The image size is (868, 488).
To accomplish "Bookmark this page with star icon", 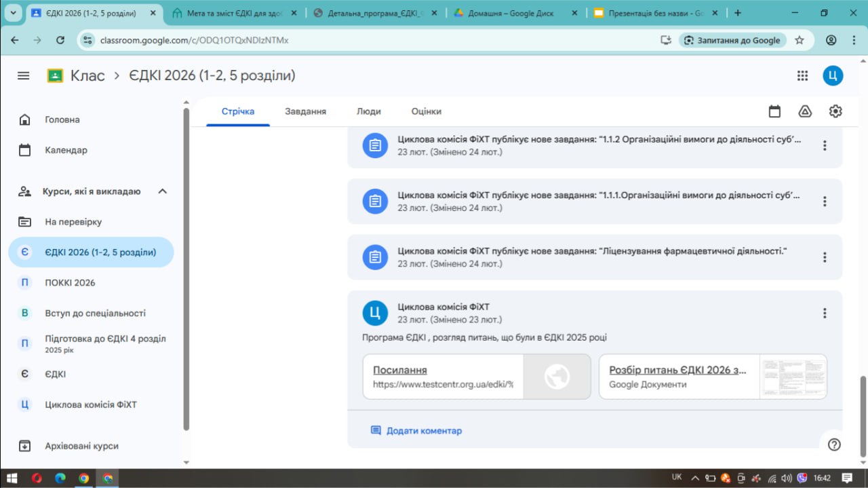I will 800,40.
